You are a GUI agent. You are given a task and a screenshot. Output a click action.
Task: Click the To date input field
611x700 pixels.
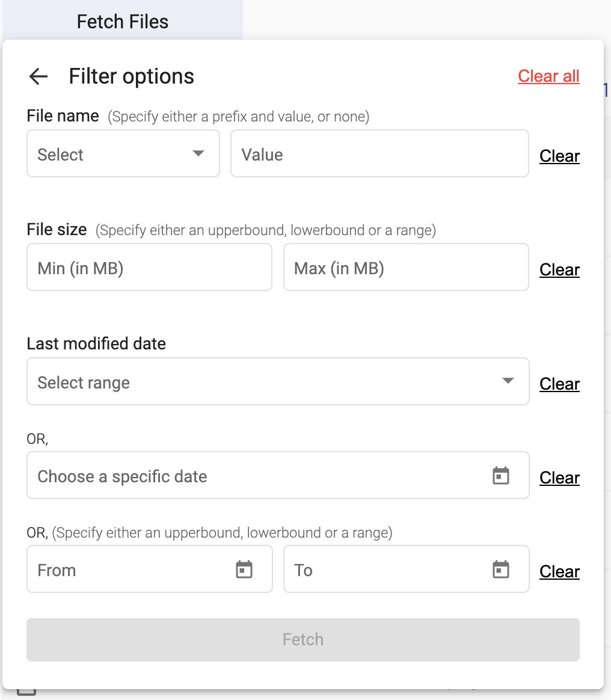[x=388, y=570]
